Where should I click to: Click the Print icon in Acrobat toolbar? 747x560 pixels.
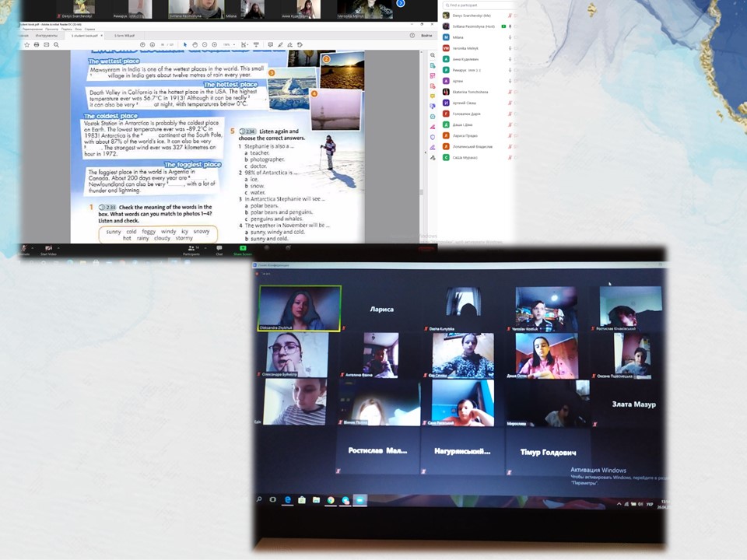[37, 45]
